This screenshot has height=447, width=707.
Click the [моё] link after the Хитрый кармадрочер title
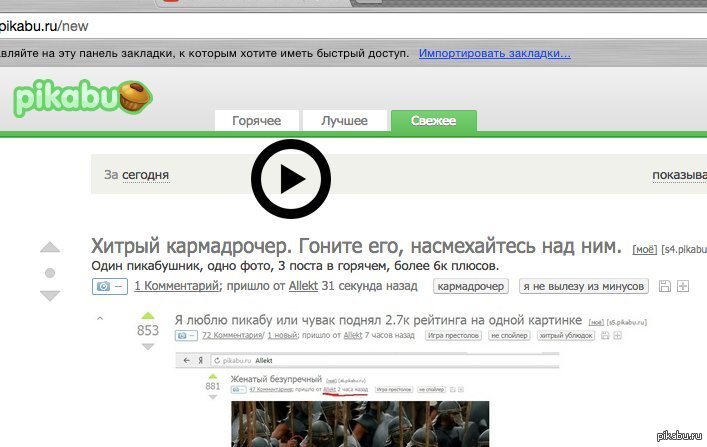click(x=644, y=249)
